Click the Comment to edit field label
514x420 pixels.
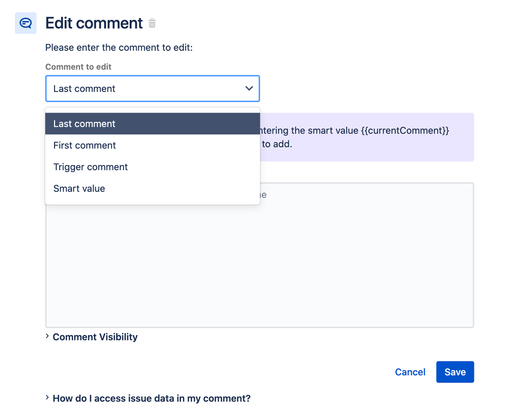(x=78, y=67)
